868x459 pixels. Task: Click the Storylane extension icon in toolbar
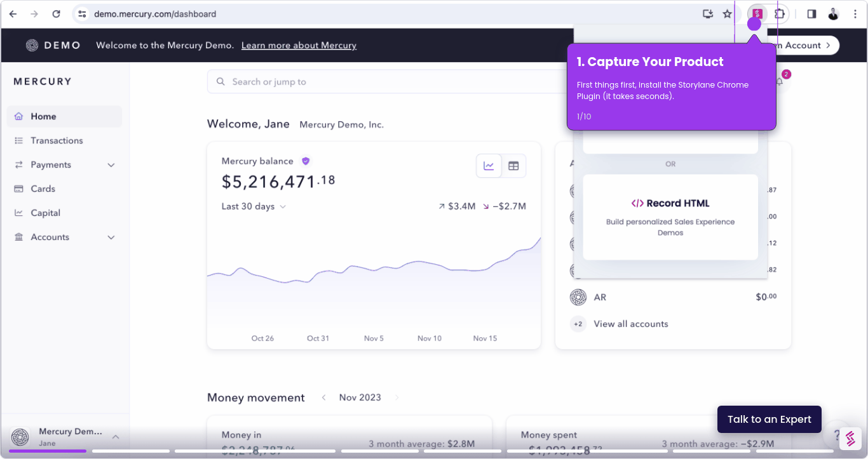click(757, 14)
